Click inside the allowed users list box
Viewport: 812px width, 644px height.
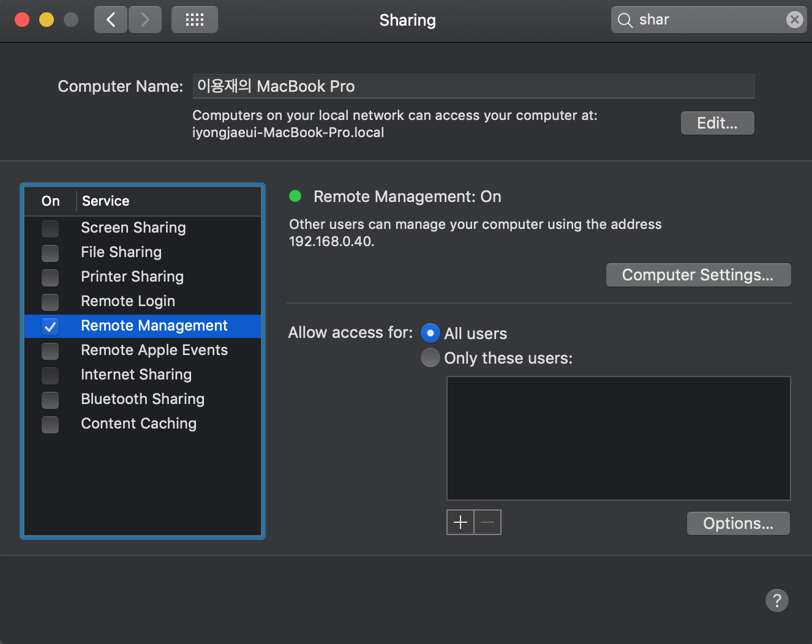point(618,438)
